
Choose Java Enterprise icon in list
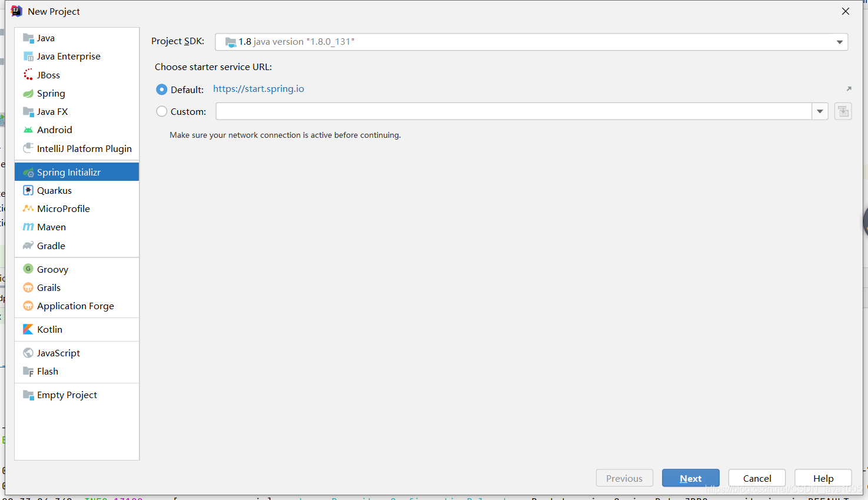coord(28,57)
